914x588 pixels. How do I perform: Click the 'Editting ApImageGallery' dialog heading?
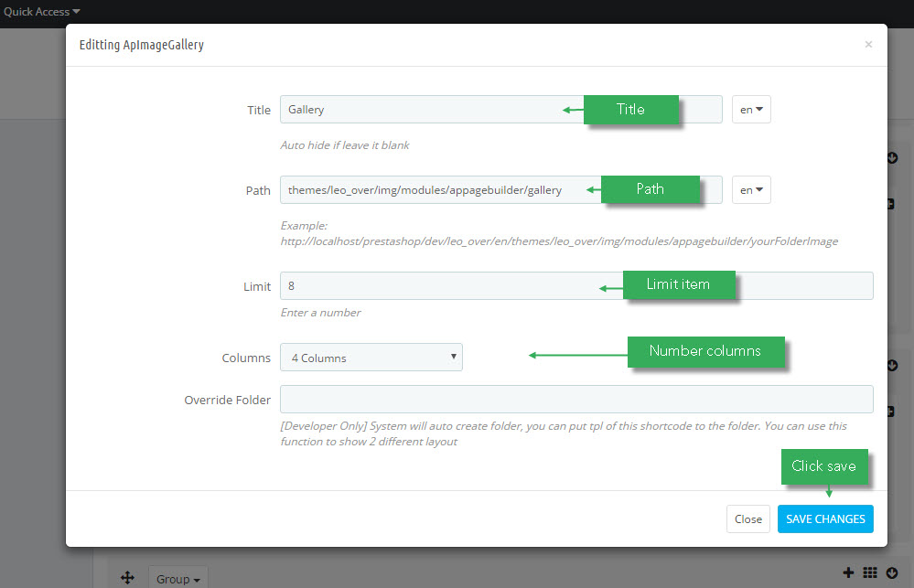142,45
